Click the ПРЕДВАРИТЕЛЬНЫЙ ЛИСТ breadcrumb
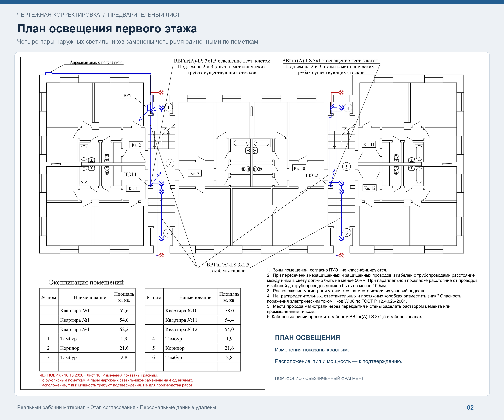This screenshot has width=504, height=420. click(x=144, y=15)
